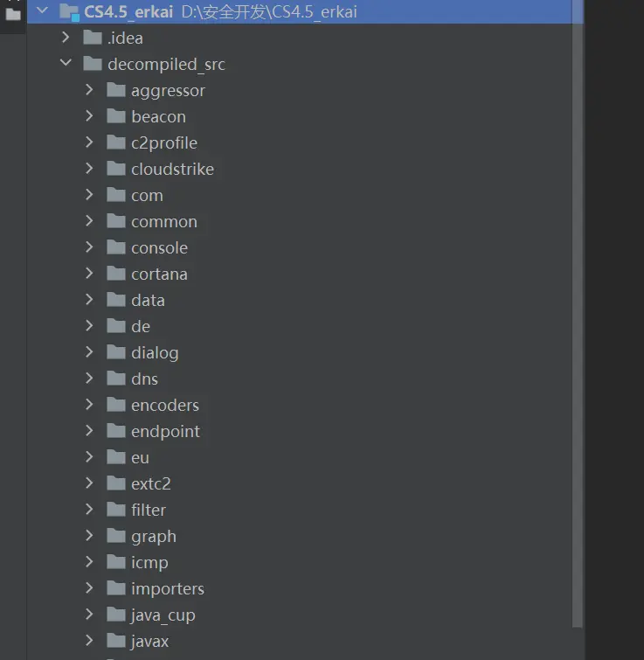The image size is (644, 660).
Task: Click the decompiled_src folder icon
Action: [x=93, y=64]
